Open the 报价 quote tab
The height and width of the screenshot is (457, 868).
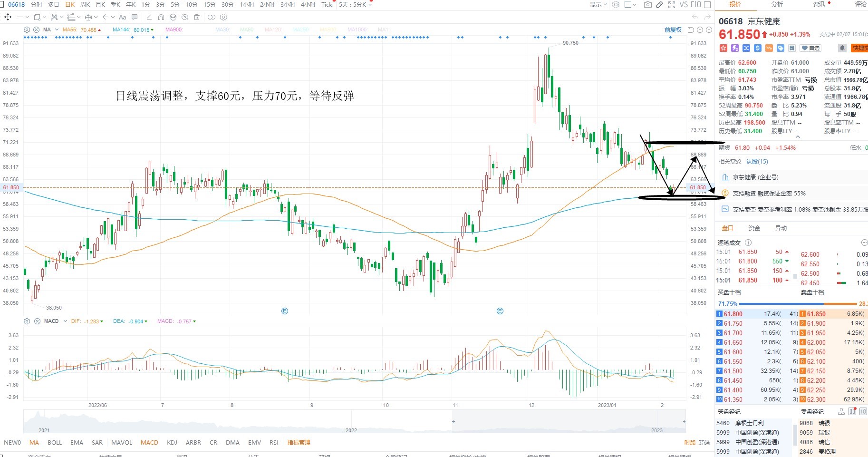735,4
